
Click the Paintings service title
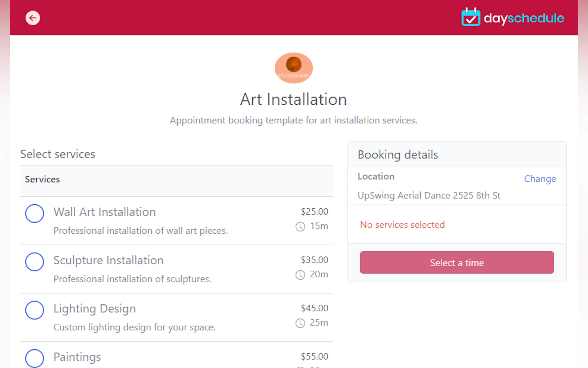point(77,357)
